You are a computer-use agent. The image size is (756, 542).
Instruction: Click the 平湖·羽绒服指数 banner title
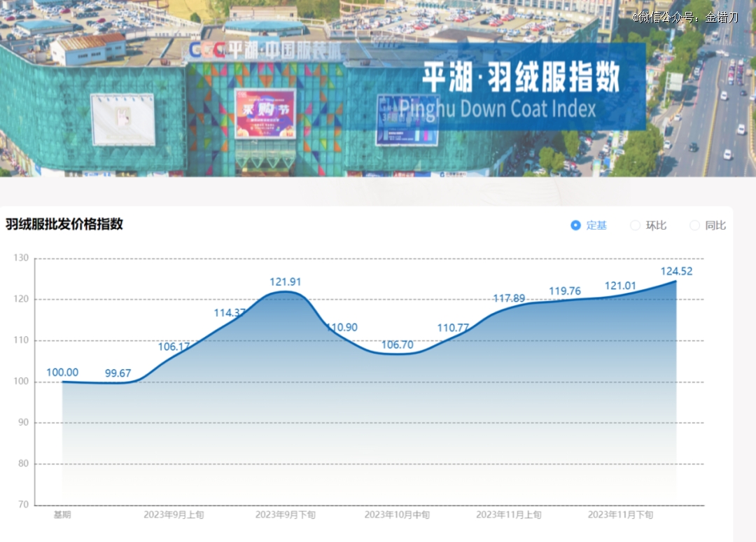point(521,77)
